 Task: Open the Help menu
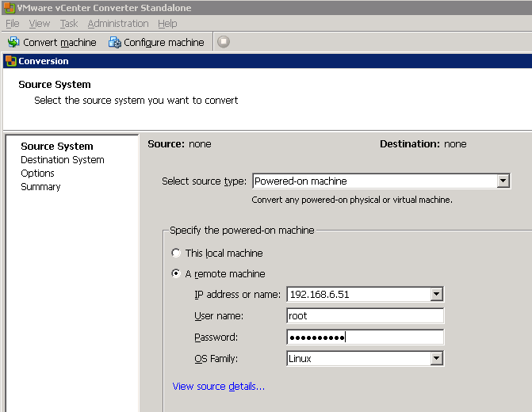tap(167, 24)
